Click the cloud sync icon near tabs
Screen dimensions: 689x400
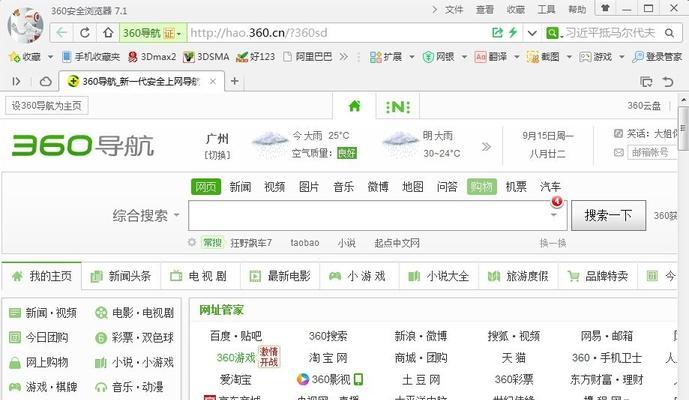[x=46, y=81]
